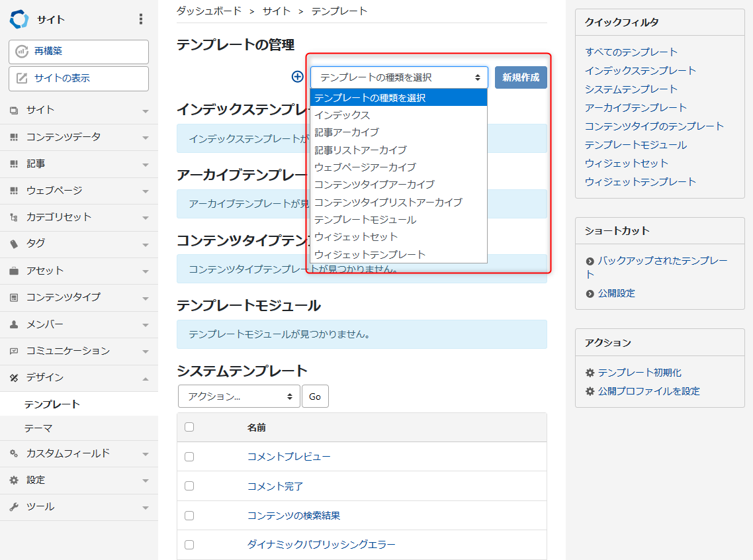753x560 pixels.
Task: Open アーカイブテンプレート quick filter link
Action: 636,108
